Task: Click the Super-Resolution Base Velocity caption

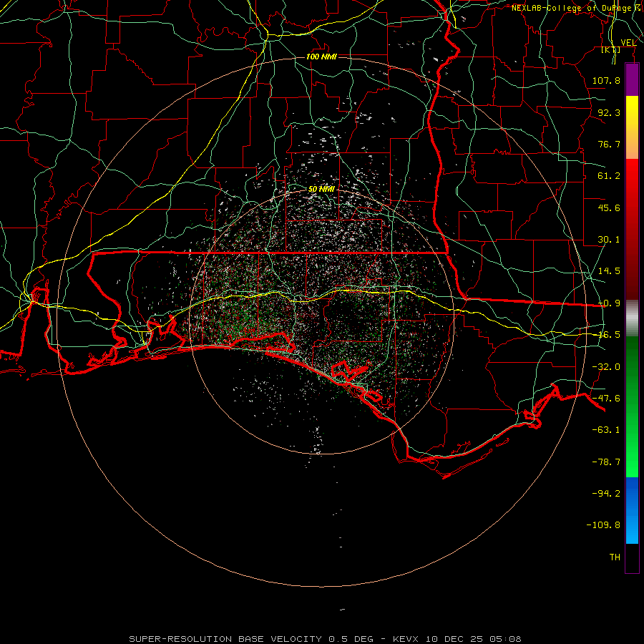Action: [326, 639]
